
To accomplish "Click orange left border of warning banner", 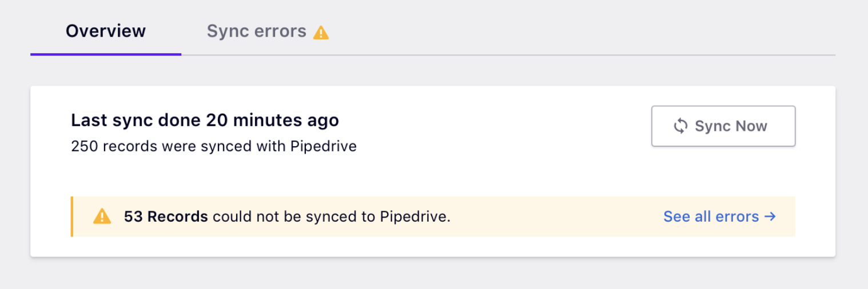I will tap(72, 216).
